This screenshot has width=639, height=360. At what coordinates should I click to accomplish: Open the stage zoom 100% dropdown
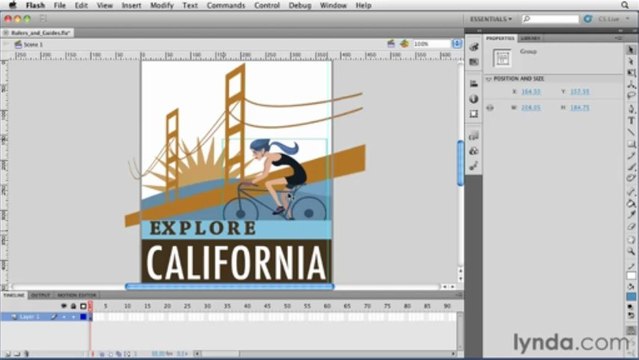pyautogui.click(x=457, y=44)
